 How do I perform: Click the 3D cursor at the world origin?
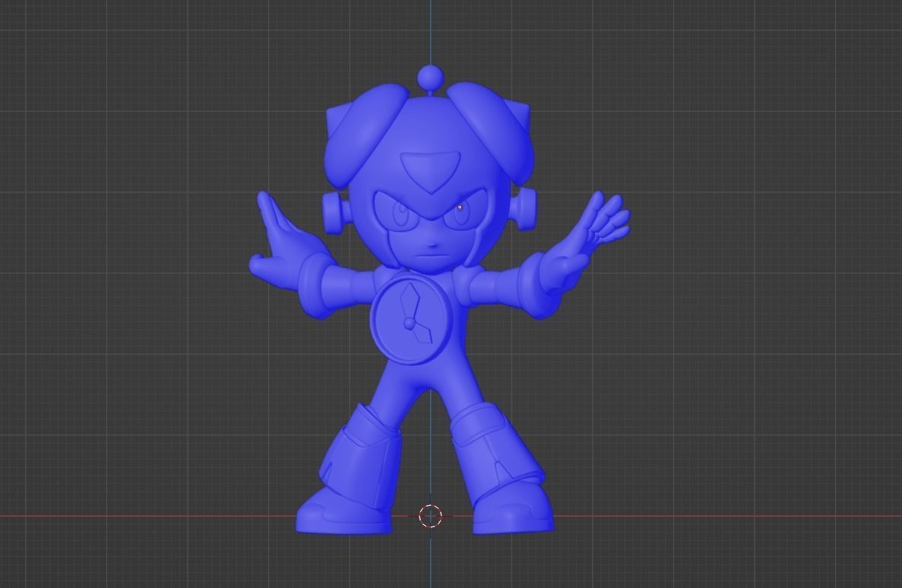point(429,516)
